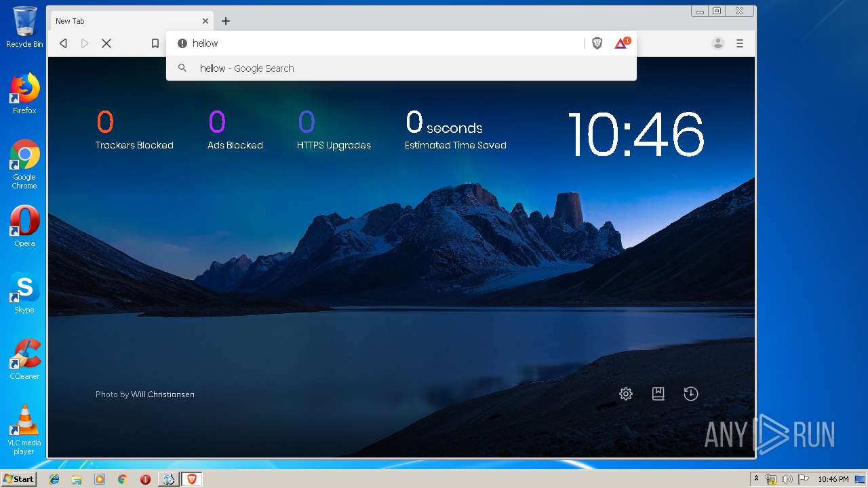Open History from the new tab page
This screenshot has width=868, height=488.
tap(691, 394)
